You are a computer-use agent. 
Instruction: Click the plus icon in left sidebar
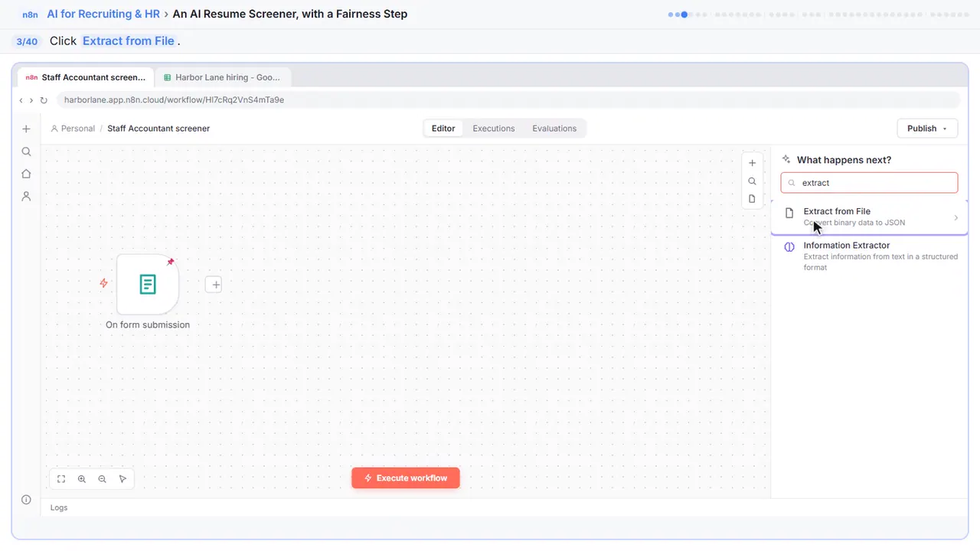click(x=26, y=129)
